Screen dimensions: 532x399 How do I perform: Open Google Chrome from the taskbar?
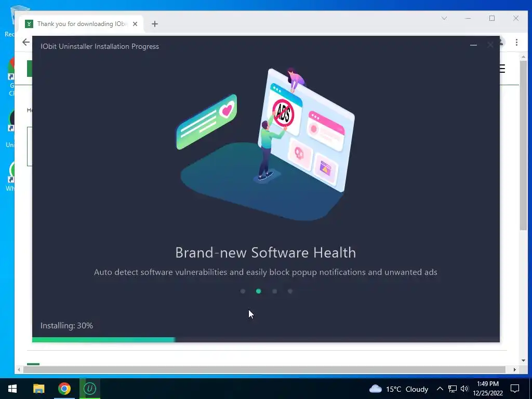click(64, 389)
